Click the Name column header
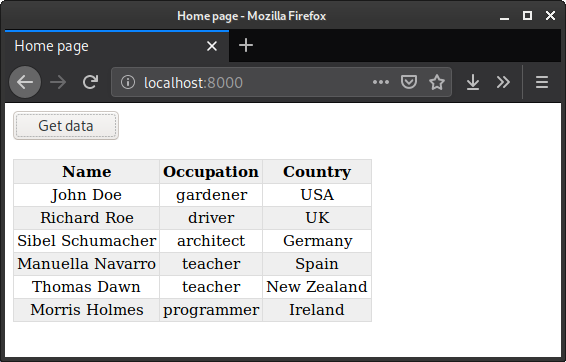 coord(87,171)
